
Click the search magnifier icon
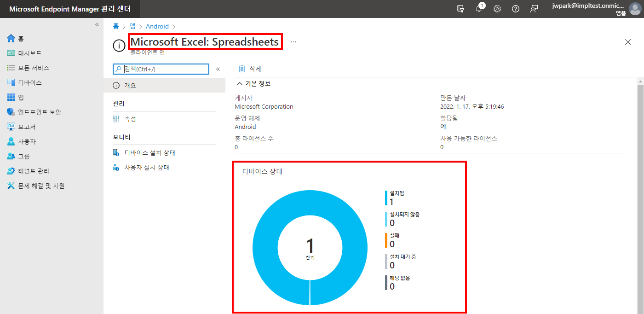(x=118, y=69)
